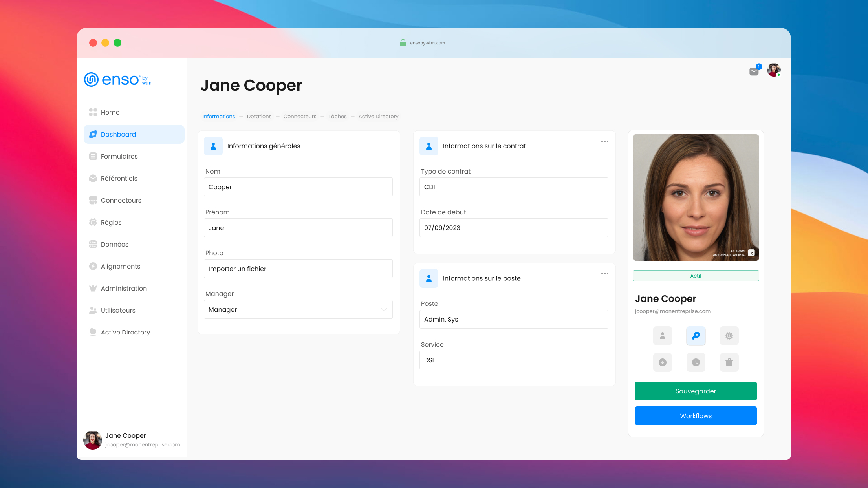Viewport: 868px width, 488px height.
Task: Switch to the Dotations tab
Action: 259,116
